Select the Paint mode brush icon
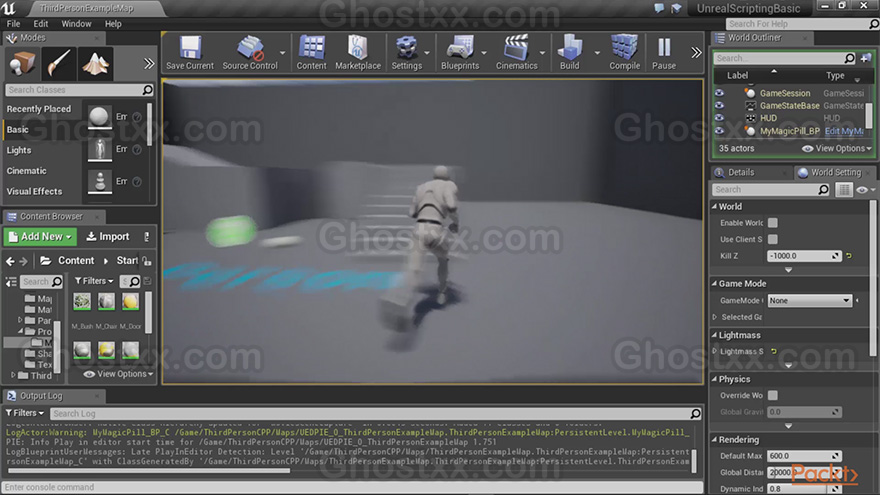The height and width of the screenshot is (495, 880). [x=58, y=63]
